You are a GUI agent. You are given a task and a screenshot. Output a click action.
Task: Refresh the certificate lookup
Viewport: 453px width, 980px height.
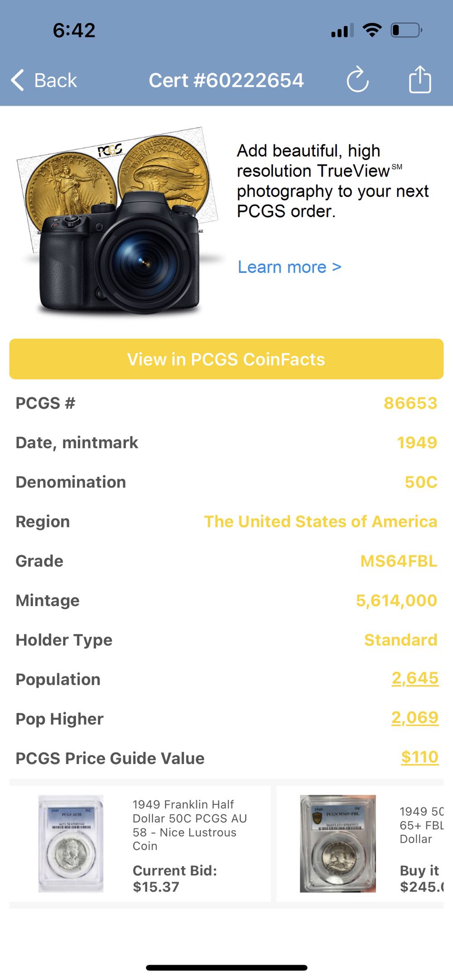coord(357,80)
